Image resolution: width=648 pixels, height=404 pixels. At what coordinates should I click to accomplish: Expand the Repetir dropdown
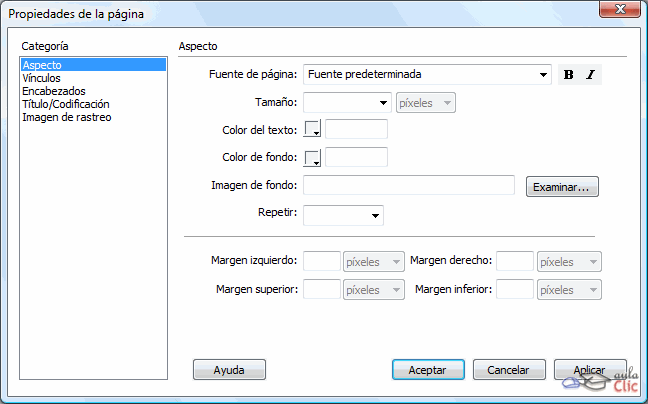point(375,215)
